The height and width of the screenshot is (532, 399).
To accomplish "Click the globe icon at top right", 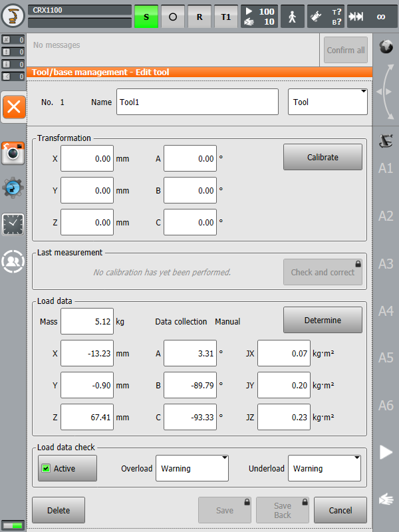I will coord(386,47).
